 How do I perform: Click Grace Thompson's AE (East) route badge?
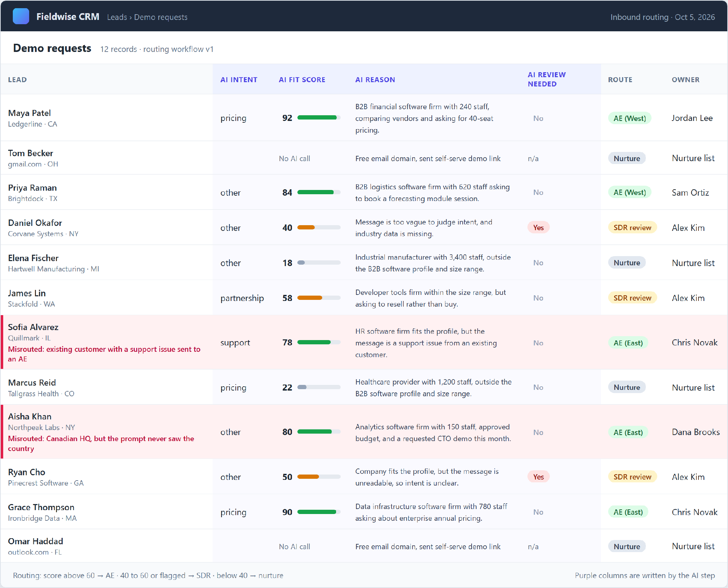tap(628, 512)
